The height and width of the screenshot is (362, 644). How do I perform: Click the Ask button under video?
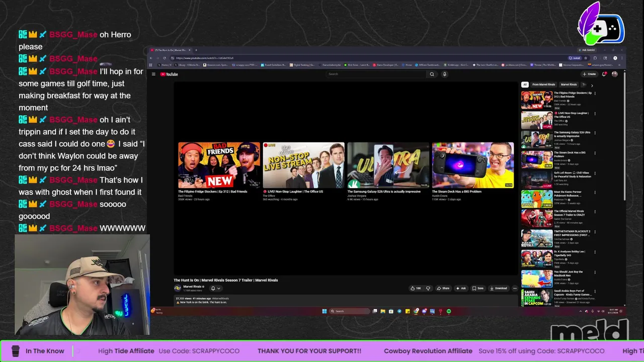click(x=461, y=288)
